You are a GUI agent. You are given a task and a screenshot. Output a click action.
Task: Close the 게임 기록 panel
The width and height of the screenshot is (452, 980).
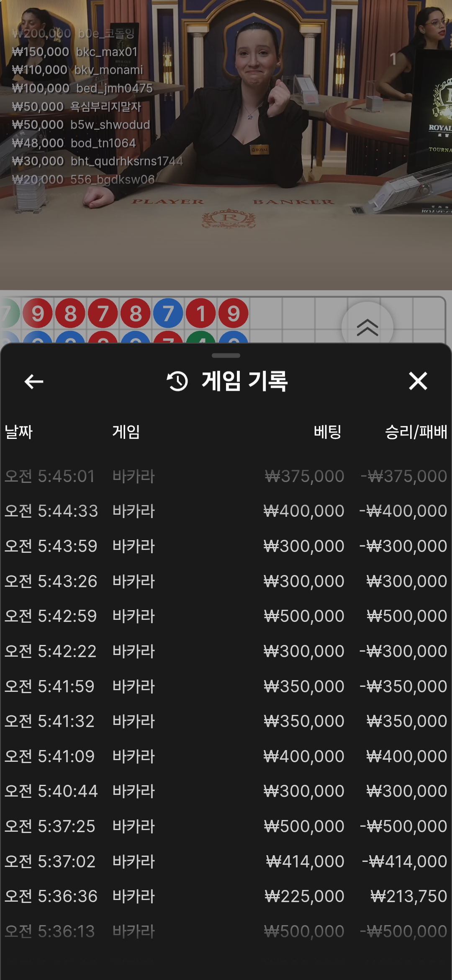click(418, 381)
